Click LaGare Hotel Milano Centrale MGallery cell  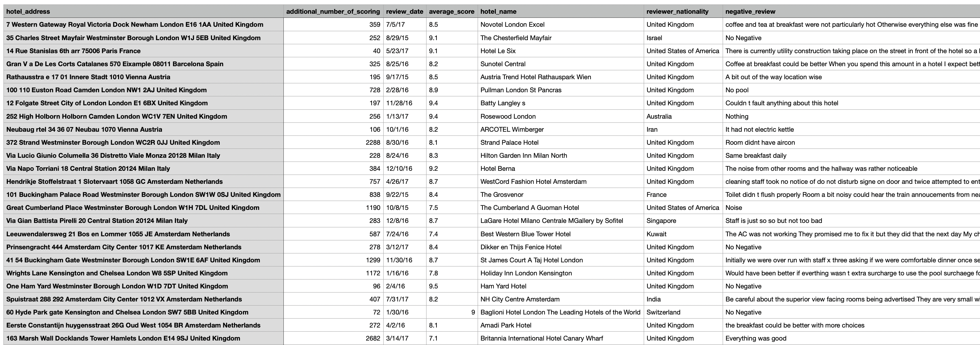pyautogui.click(x=561, y=221)
